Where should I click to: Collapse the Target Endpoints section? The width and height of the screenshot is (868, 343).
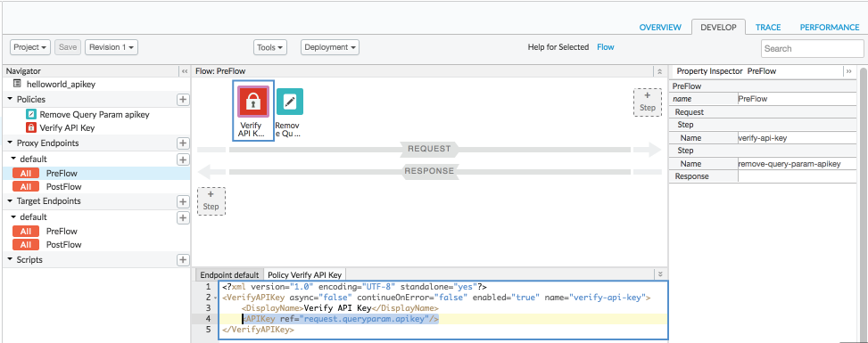[x=10, y=201]
